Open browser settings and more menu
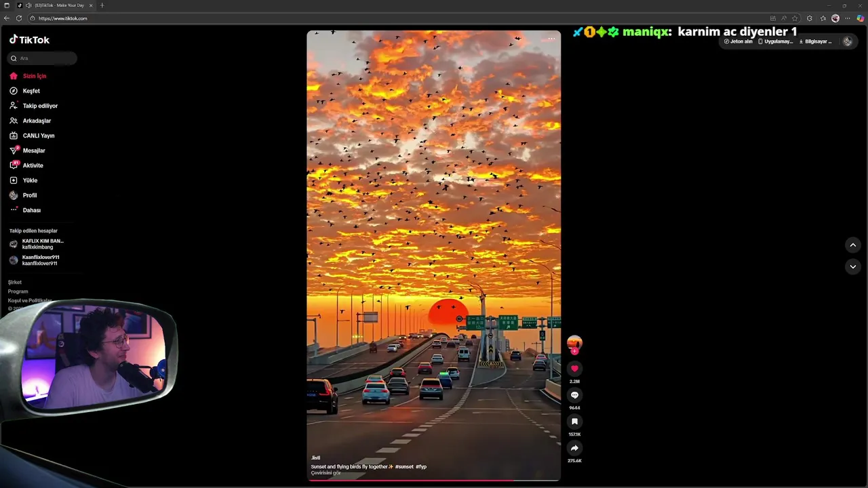 (848, 18)
